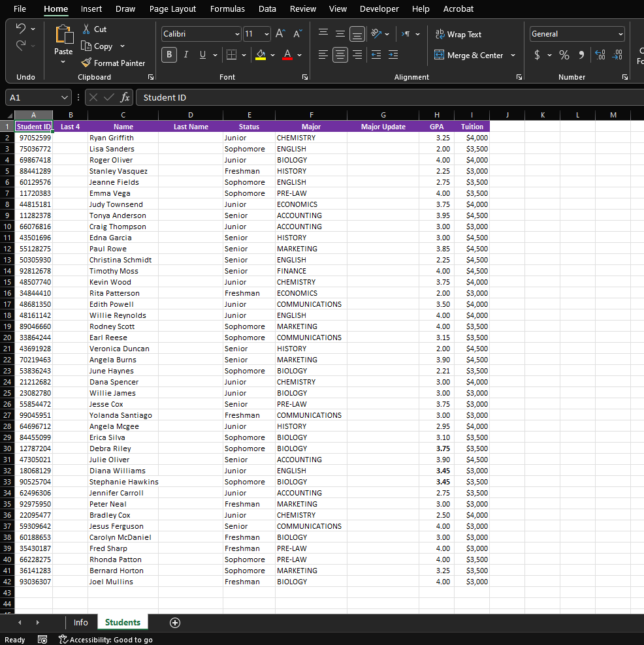Image resolution: width=644 pixels, height=645 pixels.
Task: Switch to the Formulas ribbon tab
Action: [x=227, y=8]
